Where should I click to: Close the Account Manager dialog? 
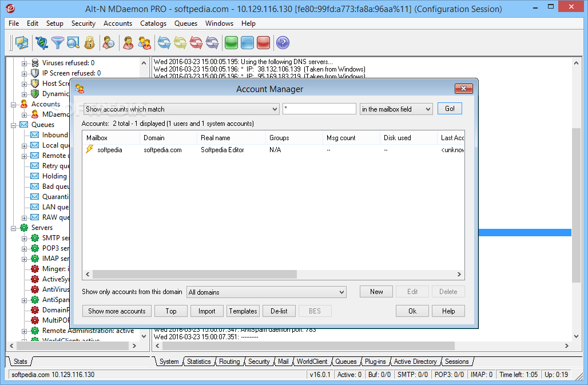(x=463, y=89)
